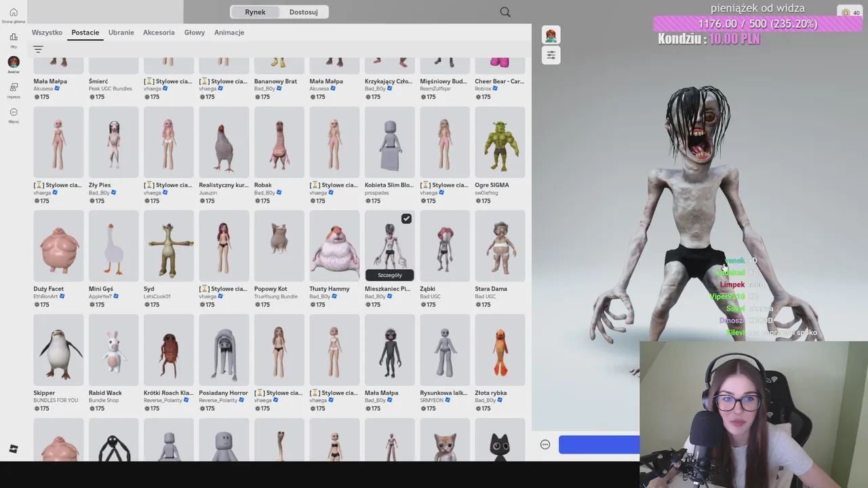
Task: Switch to the Wszystko tab
Action: 47,33
